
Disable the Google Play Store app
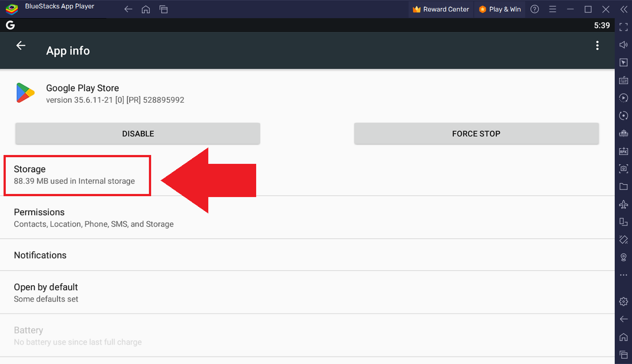137,133
